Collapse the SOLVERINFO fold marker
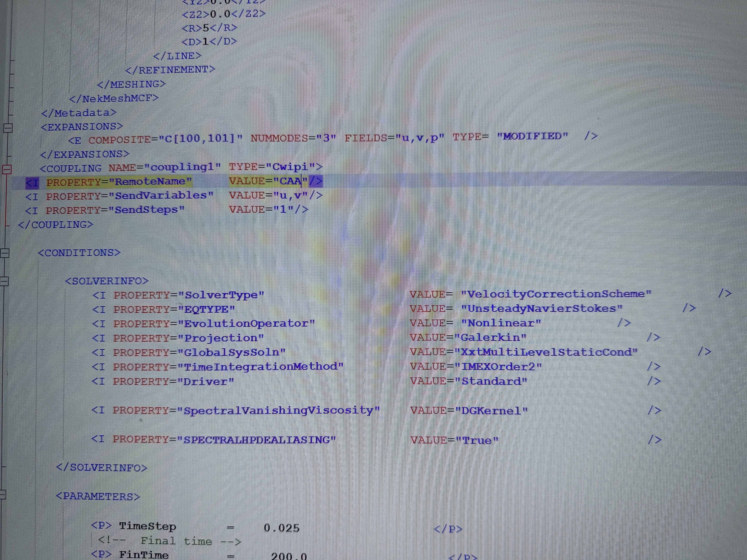 click(x=4, y=281)
